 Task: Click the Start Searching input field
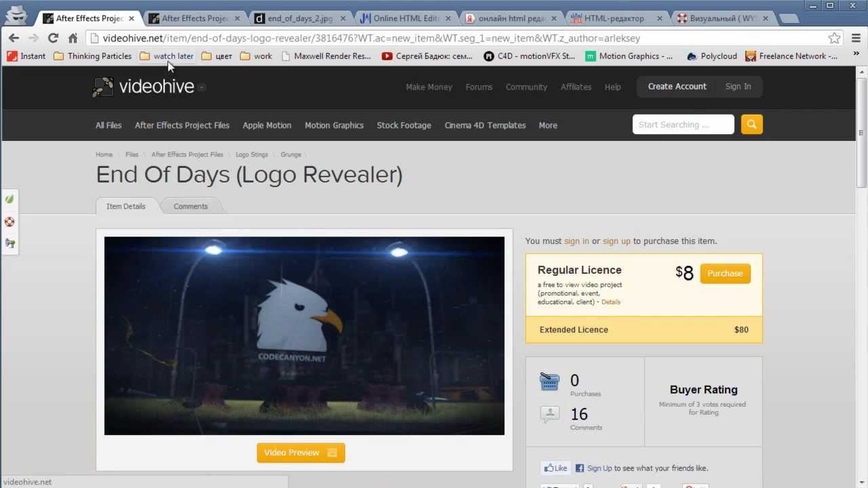click(x=684, y=125)
